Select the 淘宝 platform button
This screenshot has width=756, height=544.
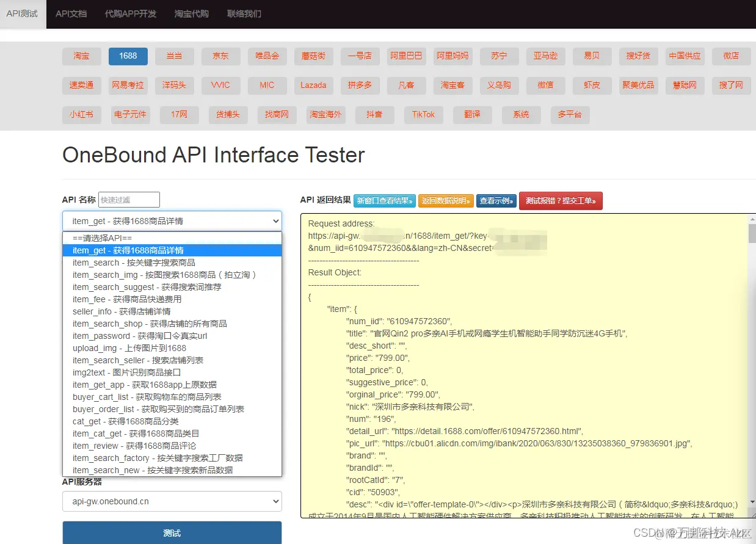pyautogui.click(x=82, y=56)
